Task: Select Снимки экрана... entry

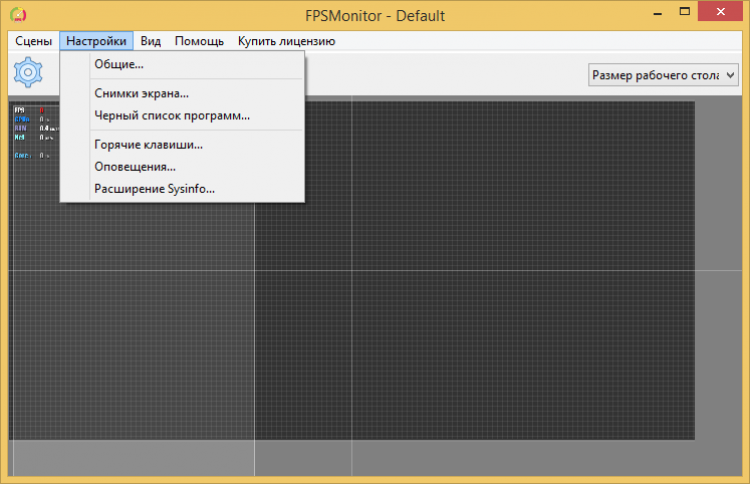Action: pyautogui.click(x=182, y=93)
